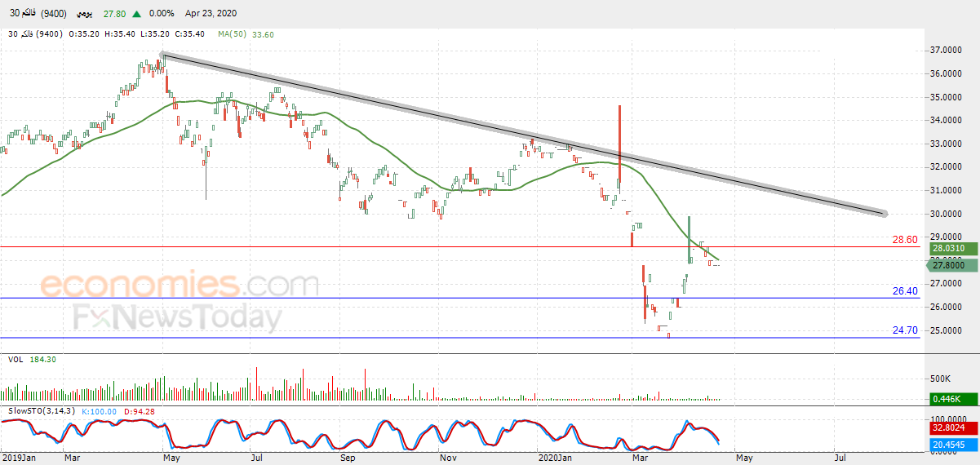Click the L:35.20 low value
Screen dimensions: 980x465
[155, 34]
